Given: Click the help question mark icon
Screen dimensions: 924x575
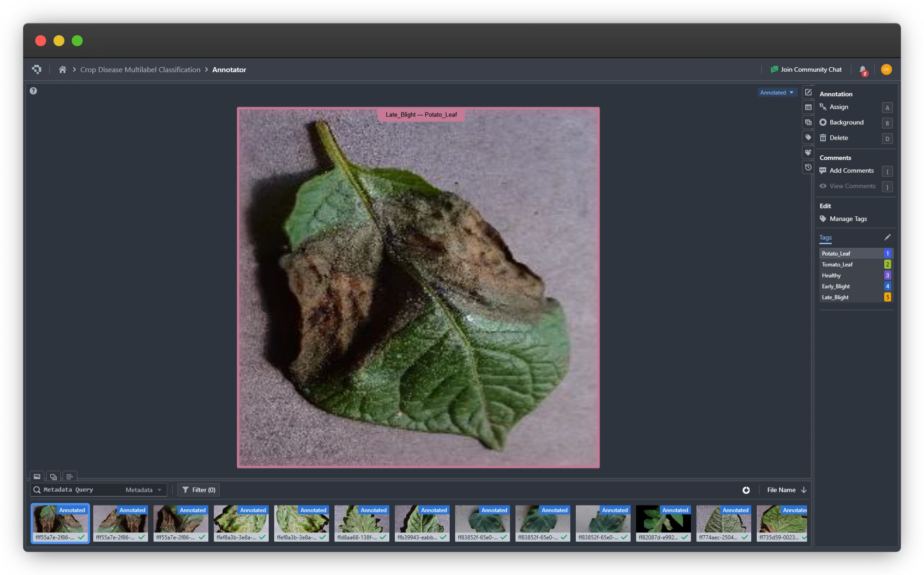Looking at the screenshot, I should (x=33, y=91).
